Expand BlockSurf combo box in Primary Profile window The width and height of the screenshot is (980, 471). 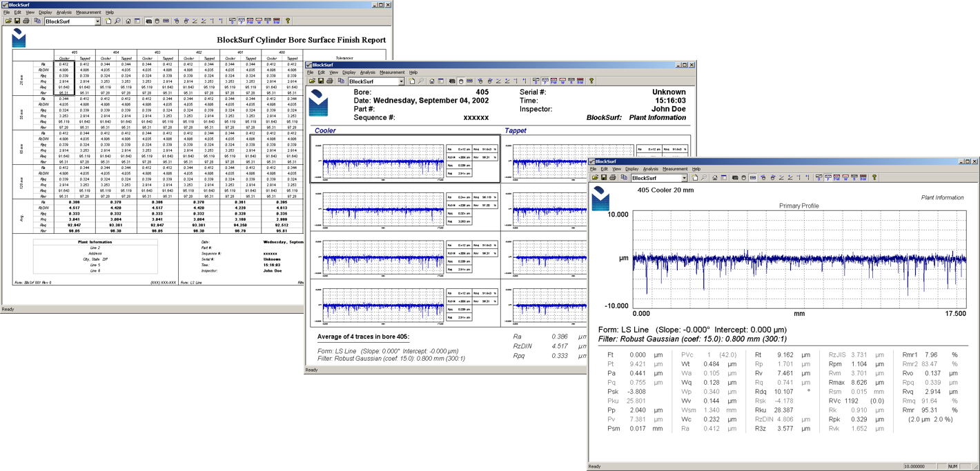tap(684, 178)
